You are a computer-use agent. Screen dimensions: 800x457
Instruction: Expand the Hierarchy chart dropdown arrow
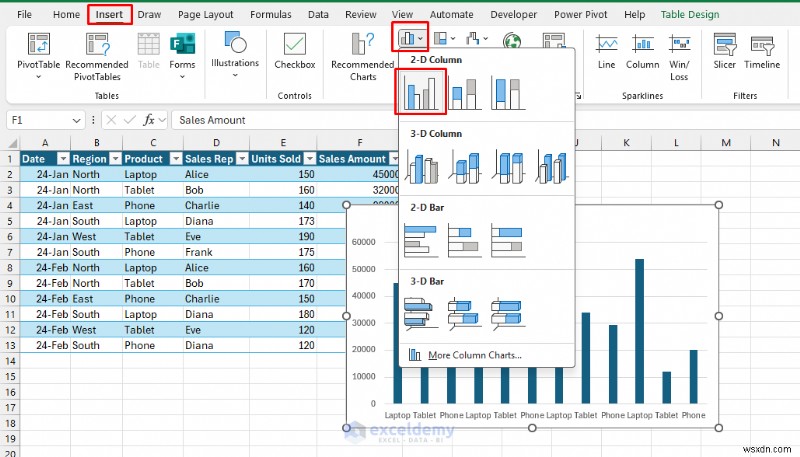pyautogui.click(x=453, y=38)
